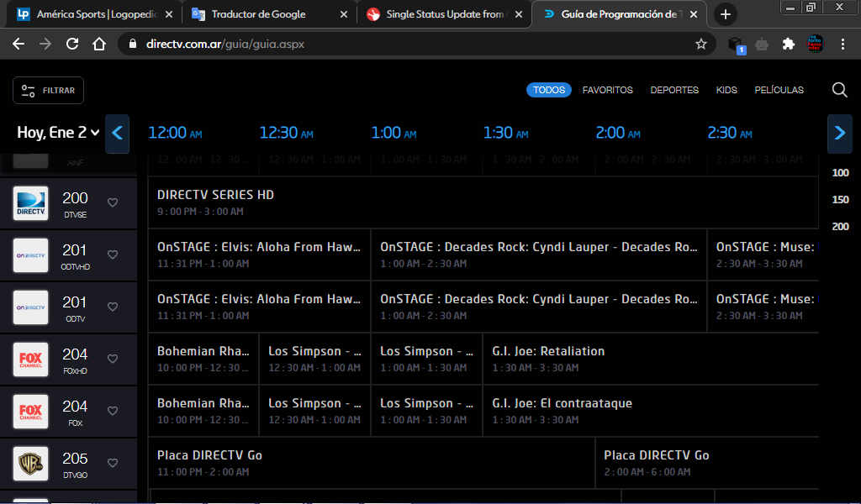Click the search magnifier icon

click(x=839, y=90)
